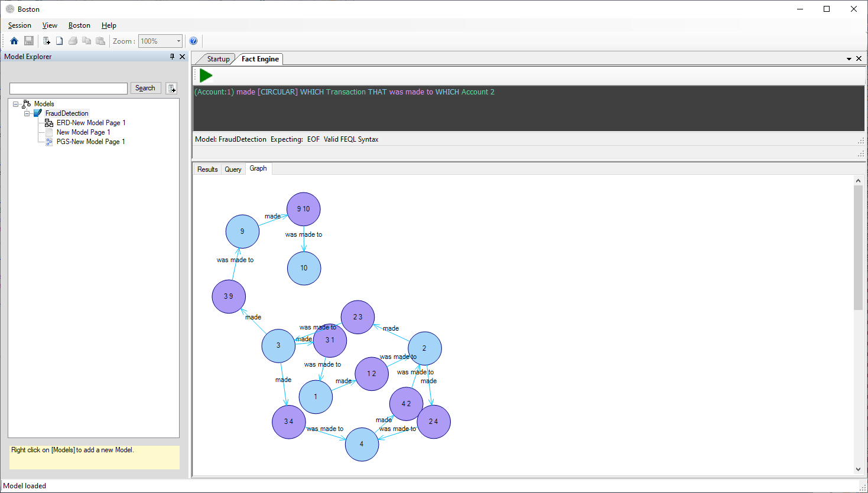Click the Paste toolbar icon
Viewport: 868px width, 493px height.
click(100, 41)
